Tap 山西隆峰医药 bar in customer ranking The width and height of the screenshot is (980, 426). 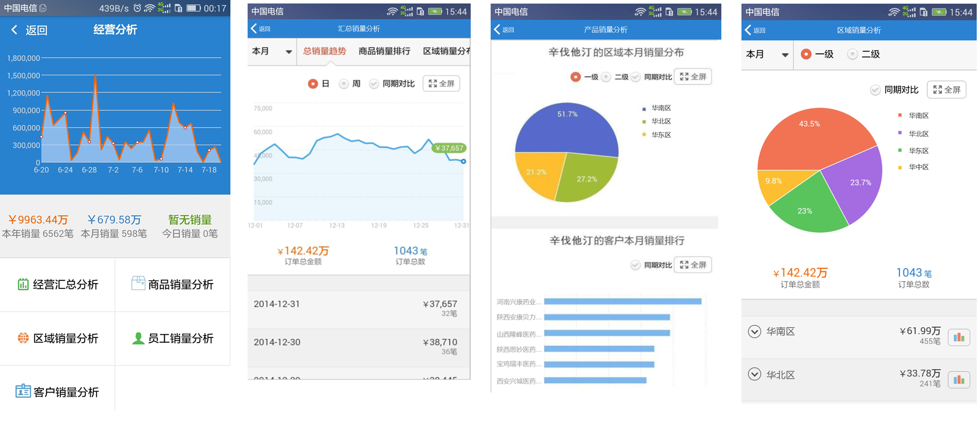tap(607, 333)
